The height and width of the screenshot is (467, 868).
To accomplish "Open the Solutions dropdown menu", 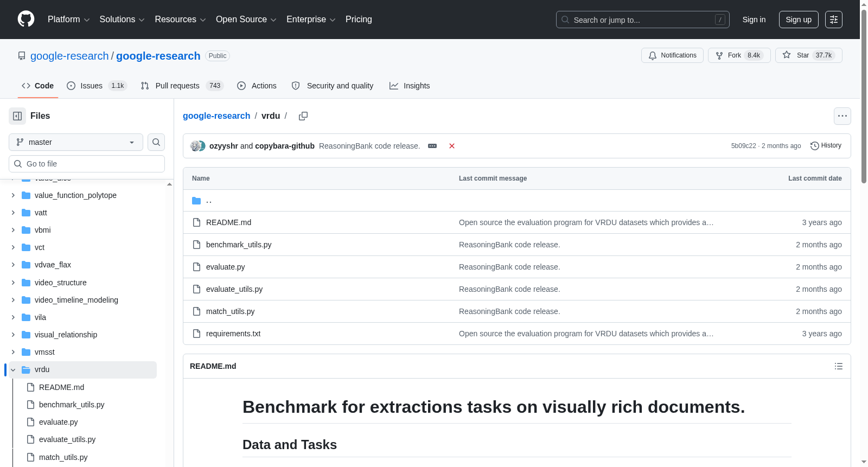I will (x=122, y=20).
